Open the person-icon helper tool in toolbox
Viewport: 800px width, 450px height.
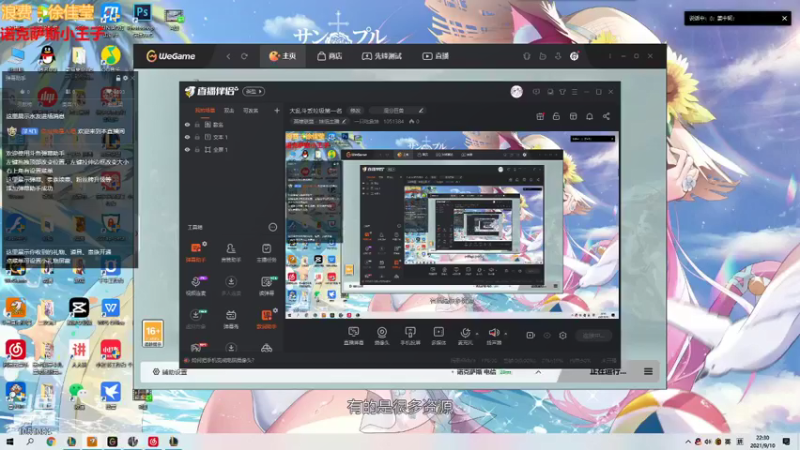pos(231,252)
